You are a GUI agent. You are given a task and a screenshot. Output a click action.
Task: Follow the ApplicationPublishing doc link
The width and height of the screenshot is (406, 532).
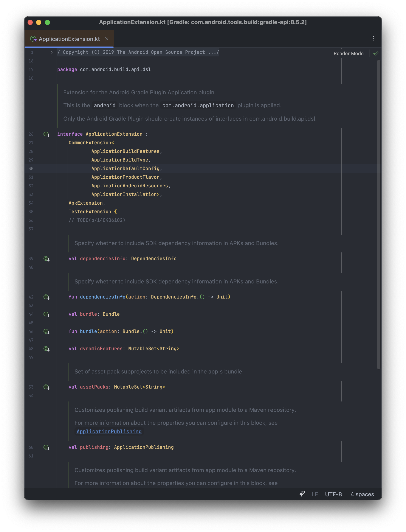pos(109,432)
